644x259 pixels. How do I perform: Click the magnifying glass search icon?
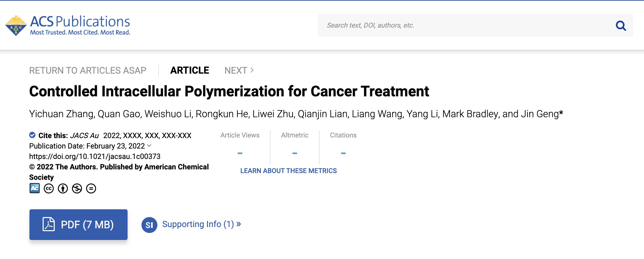(620, 25)
